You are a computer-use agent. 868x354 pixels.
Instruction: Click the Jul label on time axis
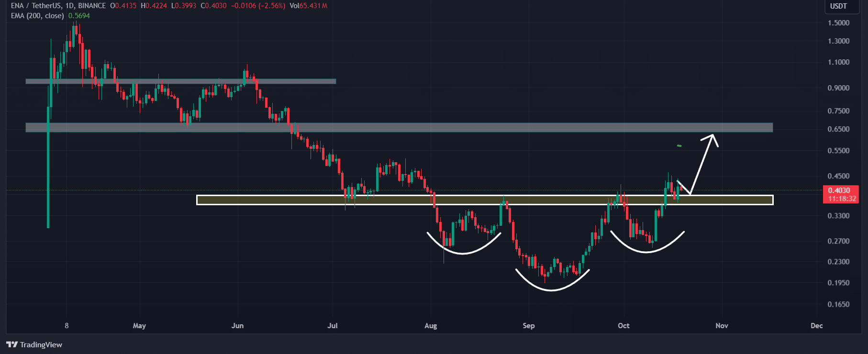333,326
